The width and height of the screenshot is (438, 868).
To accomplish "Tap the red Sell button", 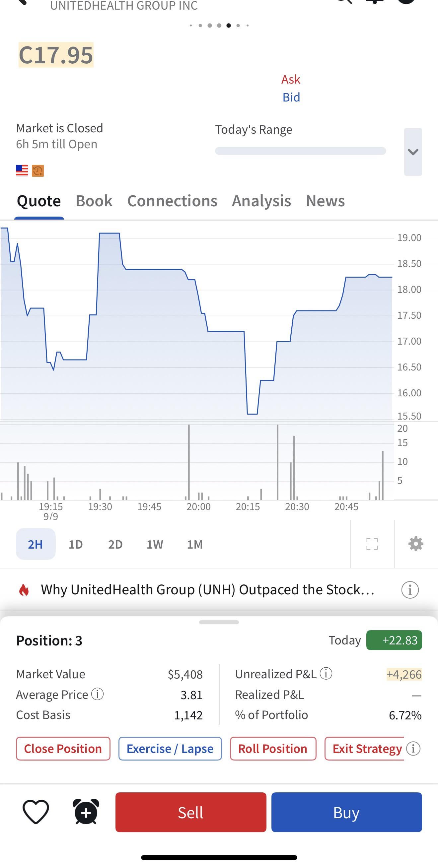I will pos(191,812).
